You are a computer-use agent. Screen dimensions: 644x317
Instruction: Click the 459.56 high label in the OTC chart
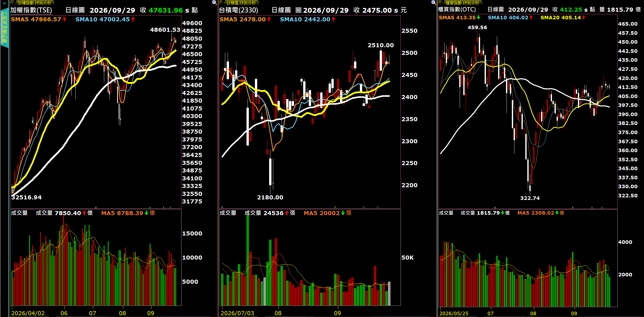(x=477, y=27)
